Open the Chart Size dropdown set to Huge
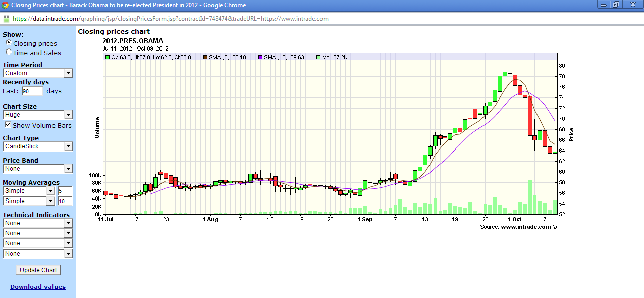Screen dimensions: 644x298 (x=38, y=115)
